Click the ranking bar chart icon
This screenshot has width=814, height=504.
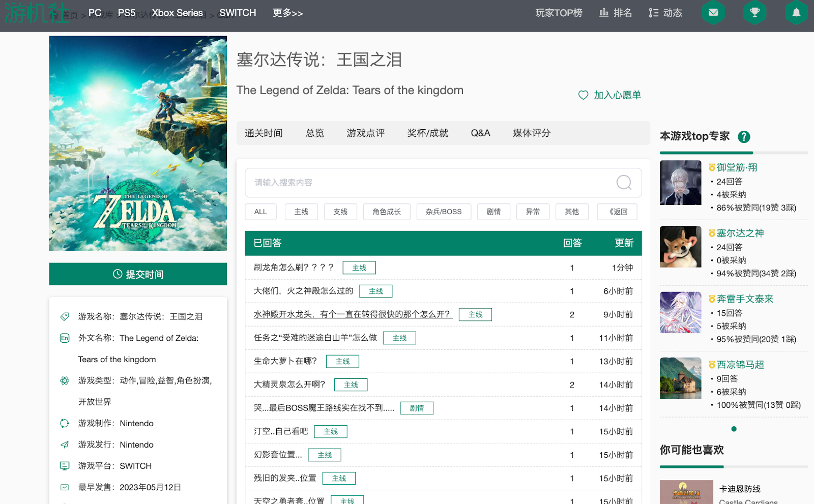(604, 13)
